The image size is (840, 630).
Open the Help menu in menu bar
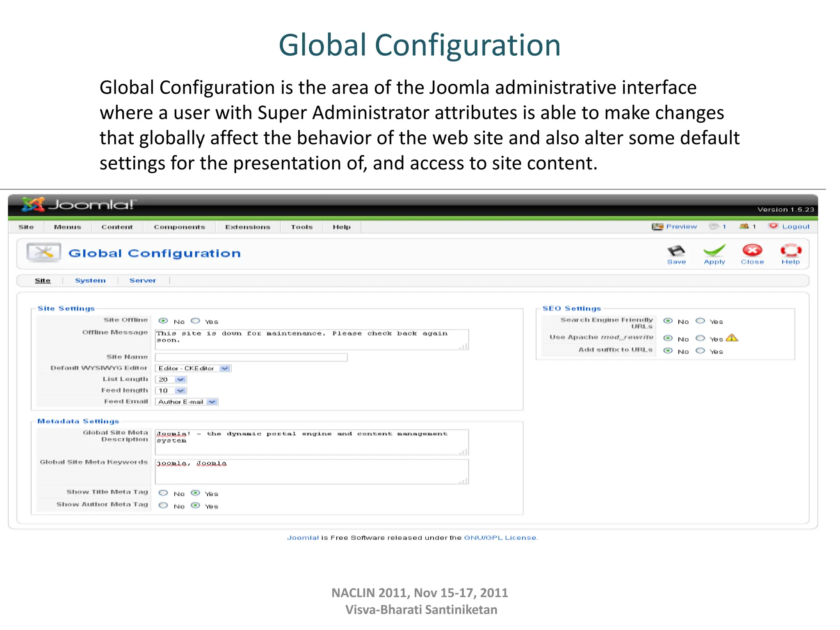click(342, 227)
